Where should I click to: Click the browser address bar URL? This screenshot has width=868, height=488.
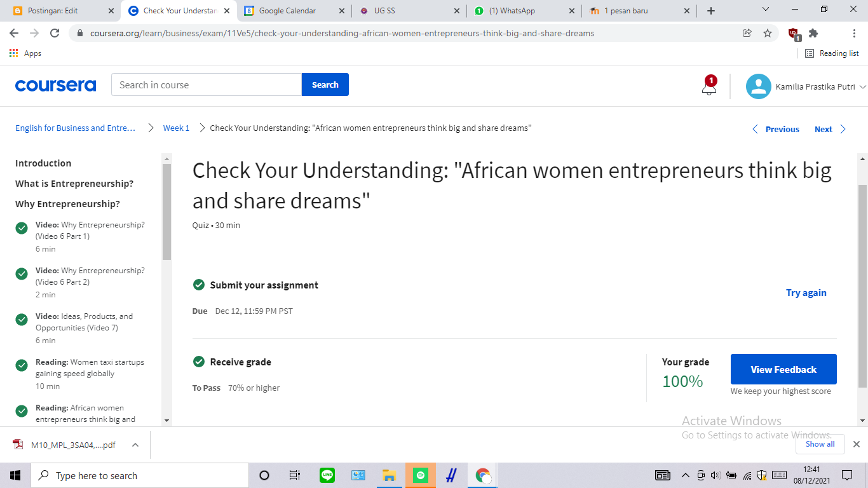click(342, 33)
